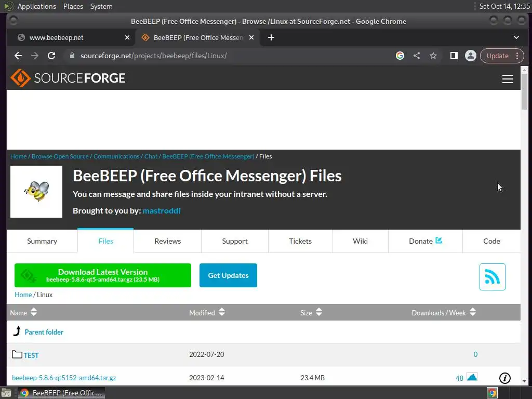Click the browser forward arrow
Viewport: 532px width, 399px height.
coord(35,56)
